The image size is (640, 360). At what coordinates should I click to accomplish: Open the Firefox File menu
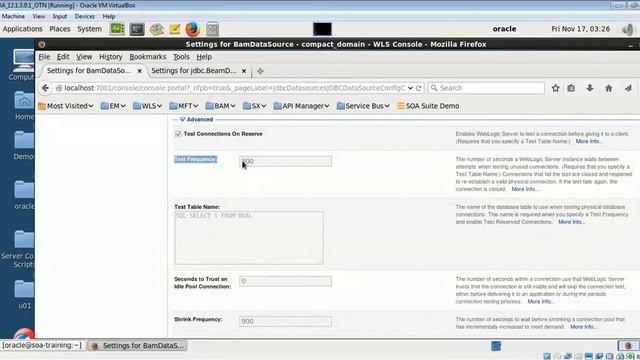pyautogui.click(x=44, y=57)
